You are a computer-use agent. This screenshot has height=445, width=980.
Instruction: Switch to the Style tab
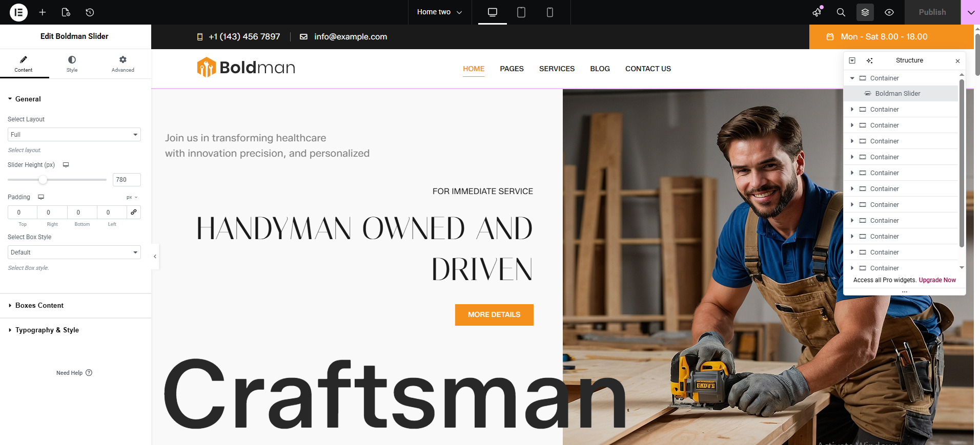(x=72, y=64)
